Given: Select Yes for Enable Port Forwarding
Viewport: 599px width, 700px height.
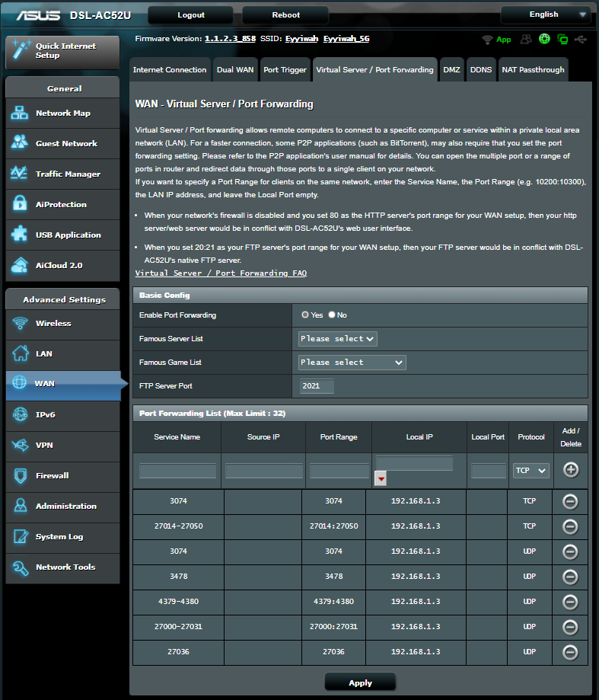Looking at the screenshot, I should point(305,315).
